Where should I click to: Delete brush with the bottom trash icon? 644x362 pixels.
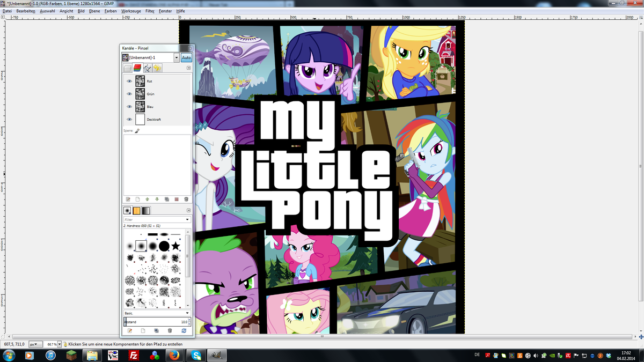pyautogui.click(x=170, y=331)
